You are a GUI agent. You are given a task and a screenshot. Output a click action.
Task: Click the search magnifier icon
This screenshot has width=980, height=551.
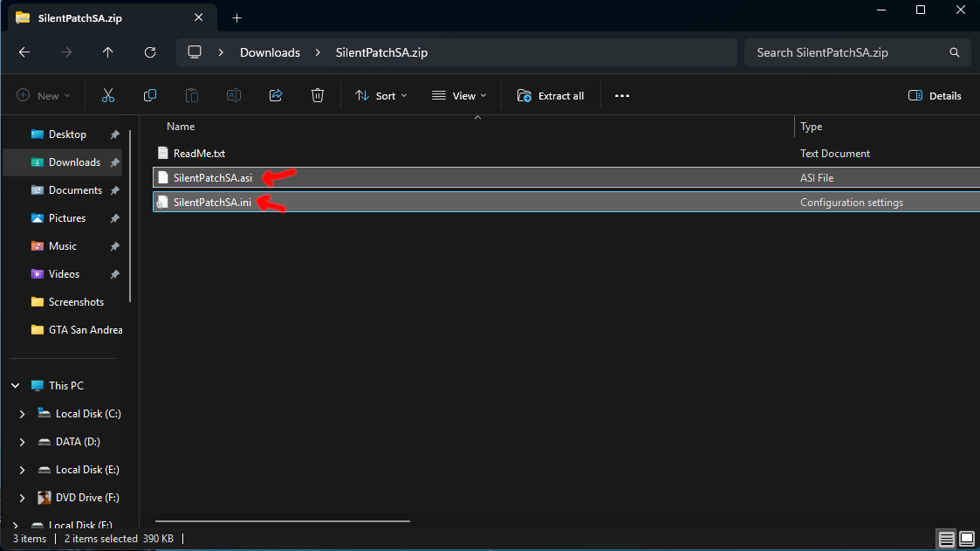[x=955, y=52]
